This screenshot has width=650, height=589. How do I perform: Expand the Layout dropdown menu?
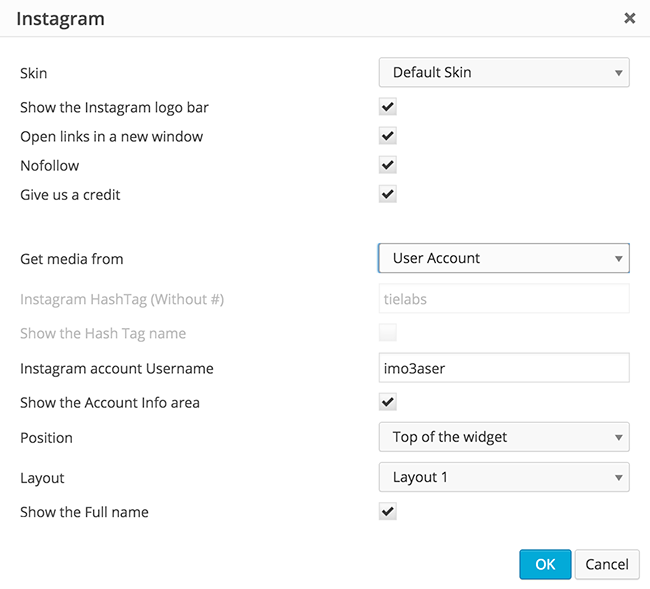(503, 477)
